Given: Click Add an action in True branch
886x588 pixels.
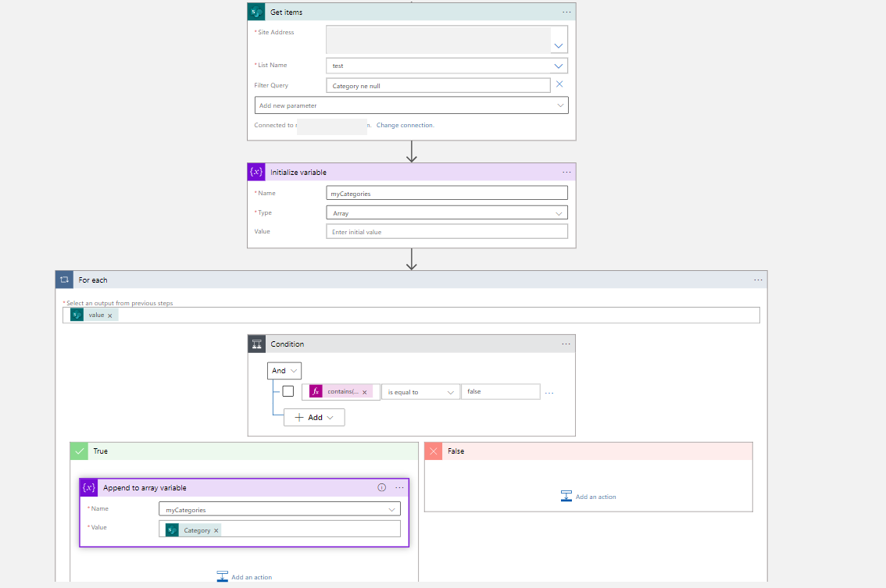Looking at the screenshot, I should [252, 577].
